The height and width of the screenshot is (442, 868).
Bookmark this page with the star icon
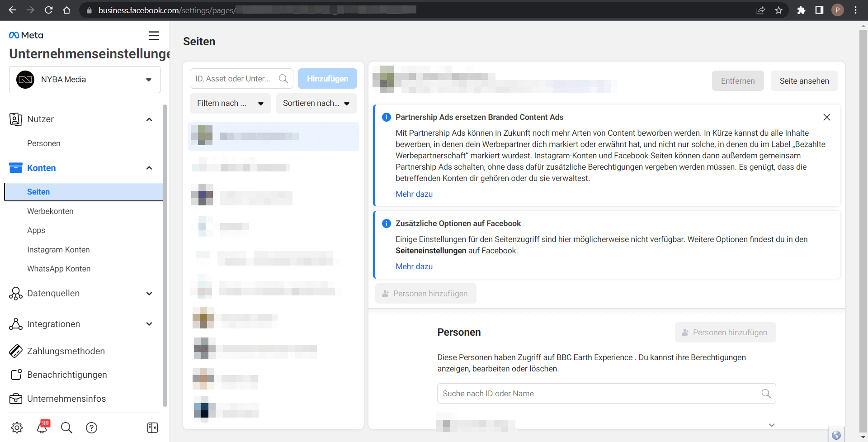coord(778,10)
